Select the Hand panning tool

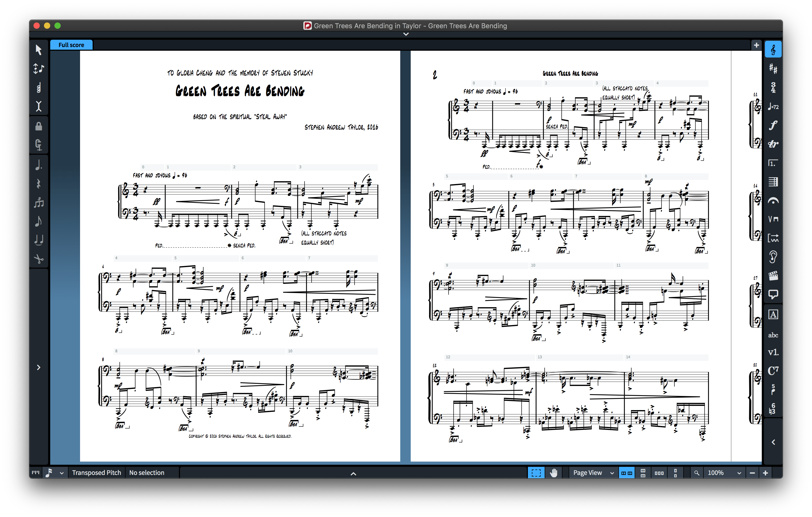coord(553,473)
